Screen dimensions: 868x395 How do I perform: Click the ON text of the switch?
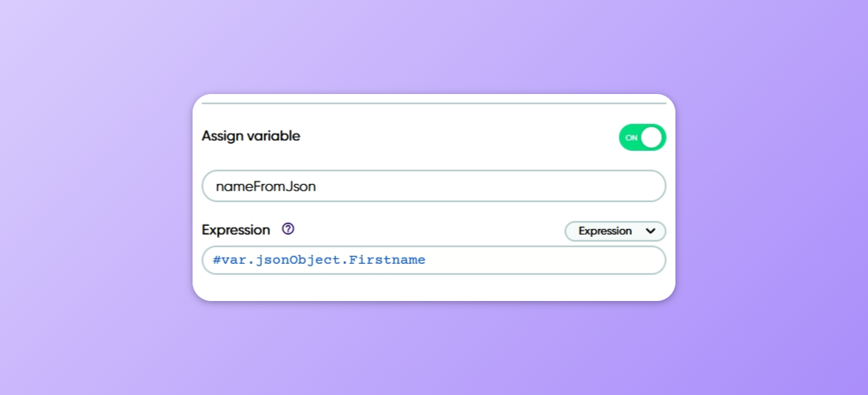click(x=631, y=137)
